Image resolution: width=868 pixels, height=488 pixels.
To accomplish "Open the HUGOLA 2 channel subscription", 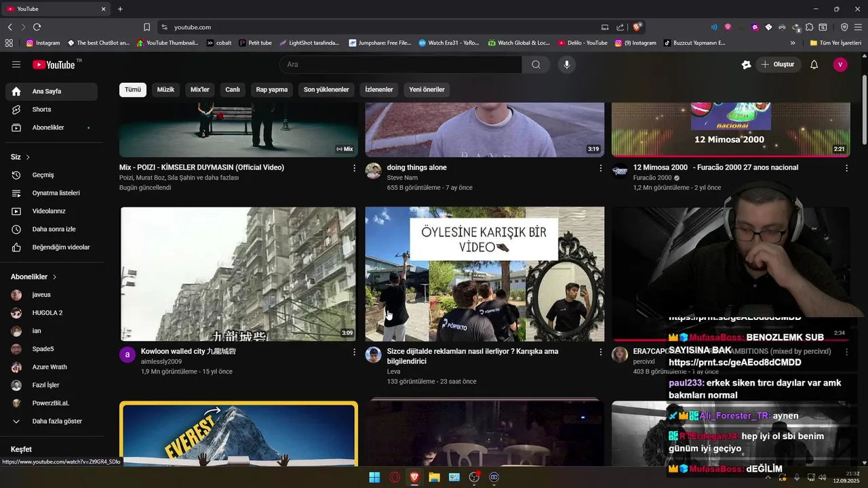I will pos(52,313).
